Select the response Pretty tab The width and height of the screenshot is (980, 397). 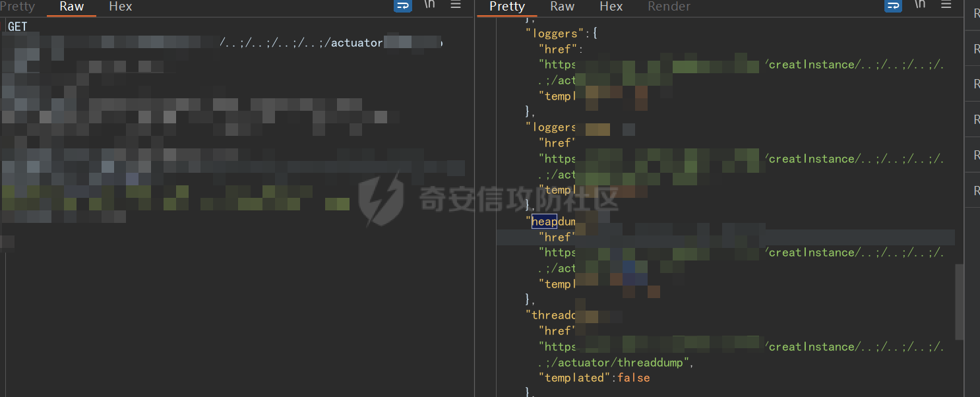pyautogui.click(x=507, y=7)
